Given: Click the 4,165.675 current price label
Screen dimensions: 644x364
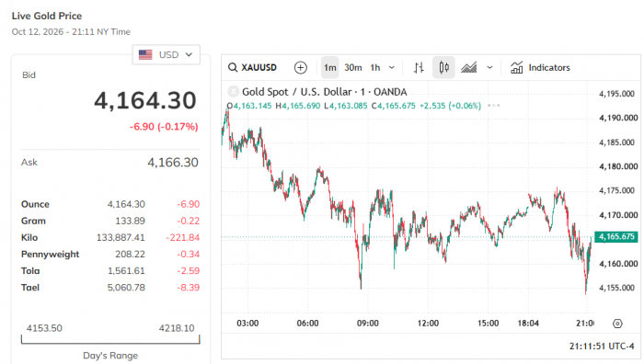Looking at the screenshot, I should point(616,237).
